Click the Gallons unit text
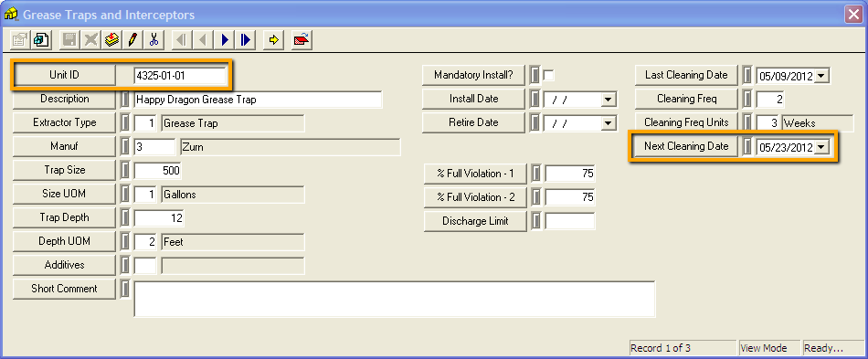The height and width of the screenshot is (359, 868). coord(180,195)
